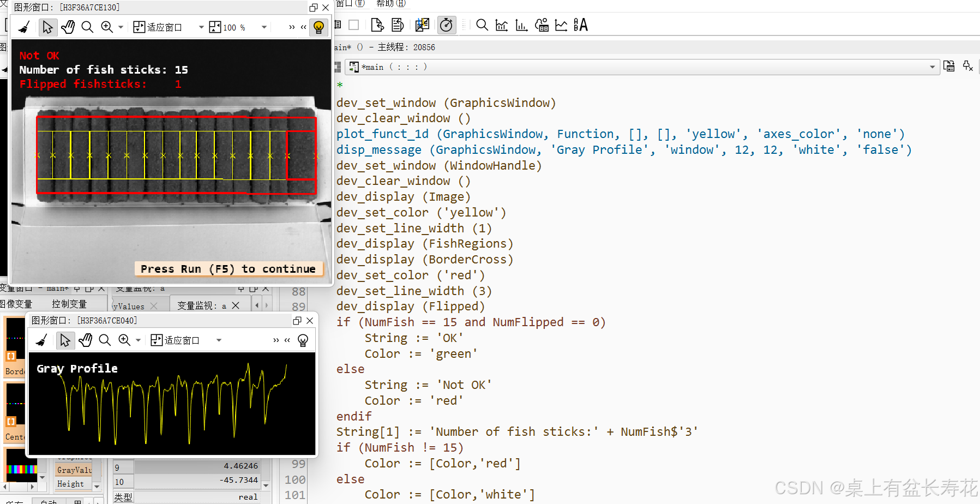Image resolution: width=980 pixels, height=504 pixels.
Task: Click the compare documents toolbar icon
Action: (x=422, y=25)
